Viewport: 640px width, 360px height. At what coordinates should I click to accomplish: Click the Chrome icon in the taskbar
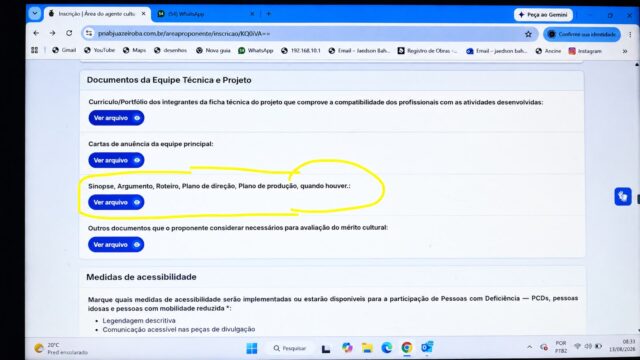tap(407, 348)
